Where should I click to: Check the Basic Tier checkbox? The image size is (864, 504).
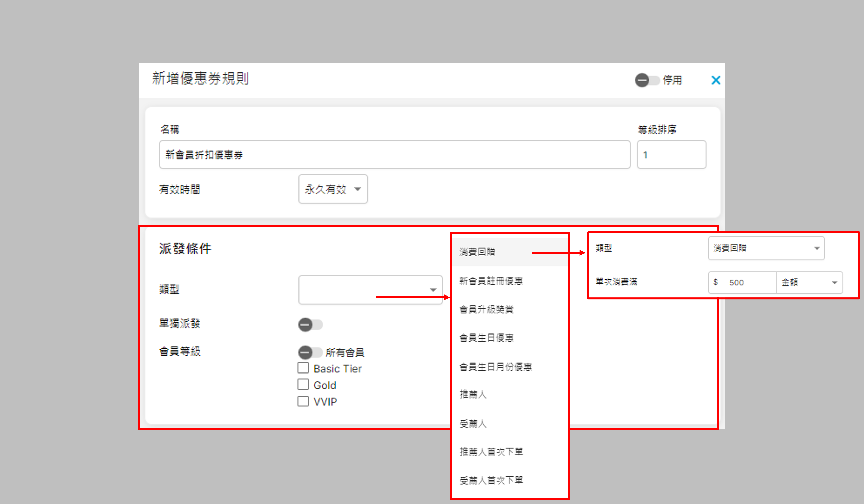tap(303, 368)
